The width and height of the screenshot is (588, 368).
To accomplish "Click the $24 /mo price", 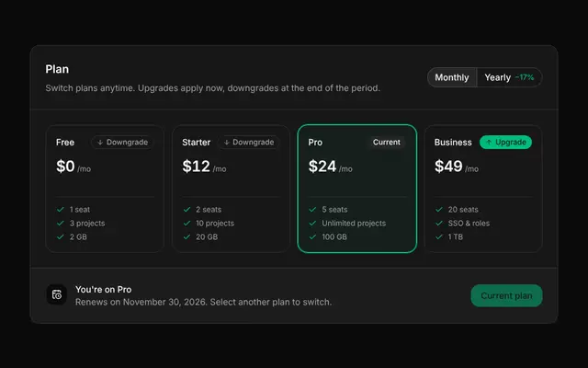I will 331,167.
